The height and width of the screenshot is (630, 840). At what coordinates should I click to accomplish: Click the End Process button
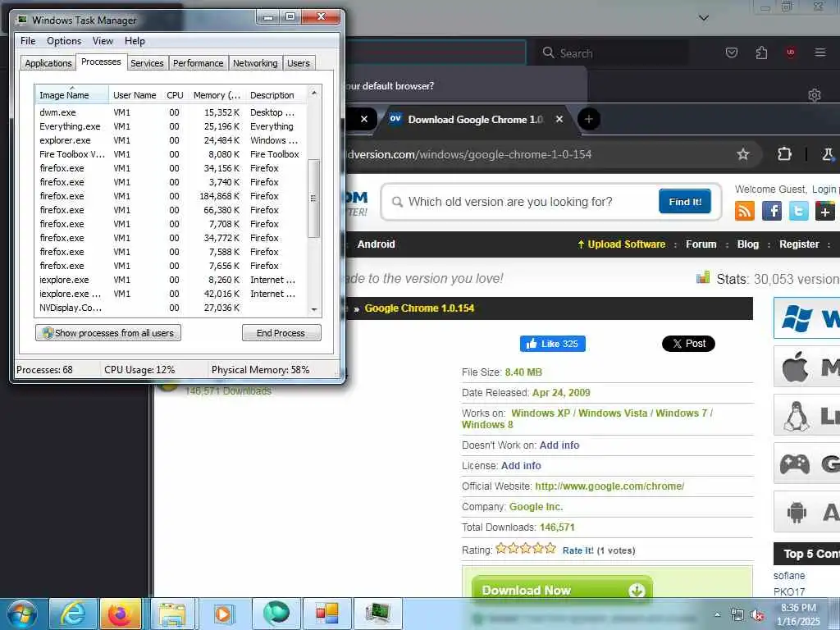tap(281, 333)
